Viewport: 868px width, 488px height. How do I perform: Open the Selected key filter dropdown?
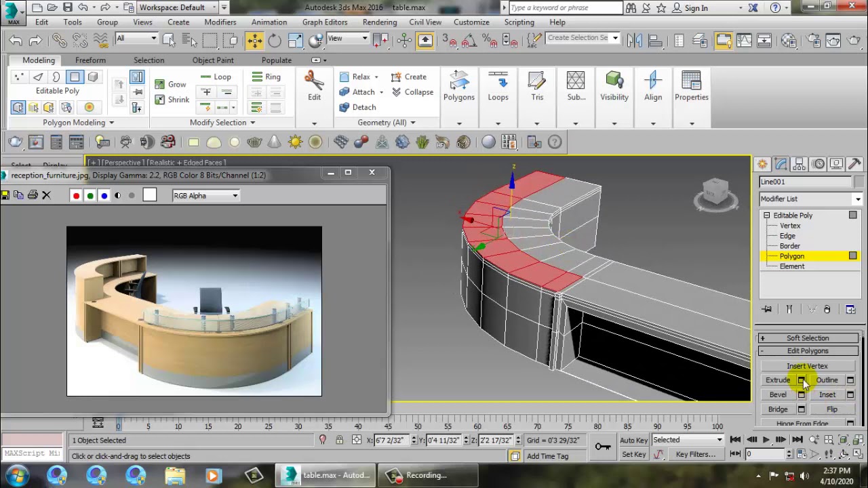[x=687, y=441]
